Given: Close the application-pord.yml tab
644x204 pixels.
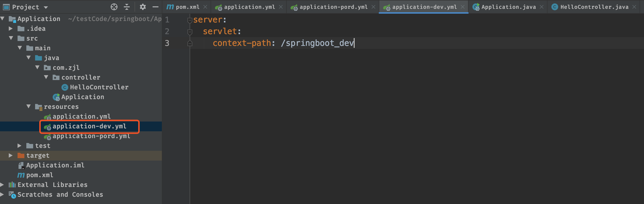Looking at the screenshot, I should [x=373, y=7].
